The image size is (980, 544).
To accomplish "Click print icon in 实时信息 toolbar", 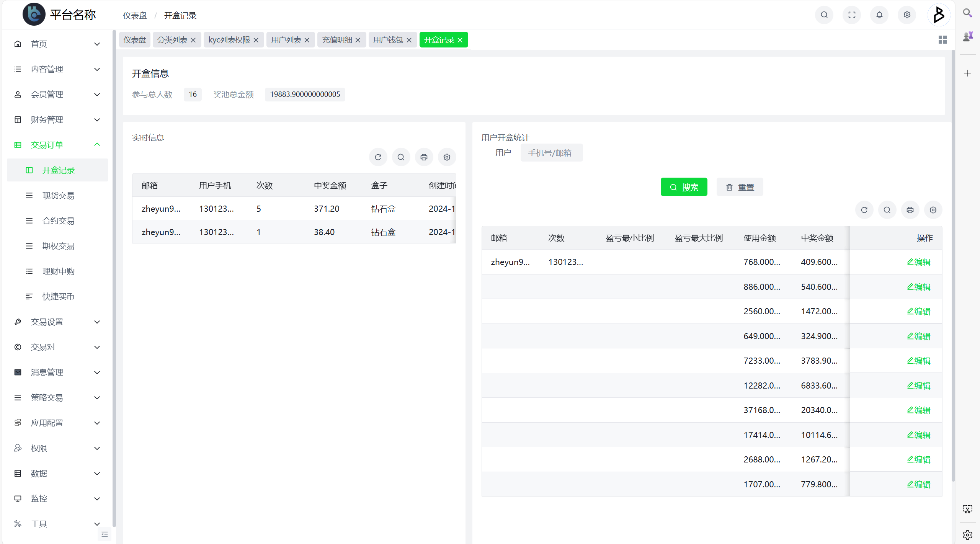I will pos(424,157).
